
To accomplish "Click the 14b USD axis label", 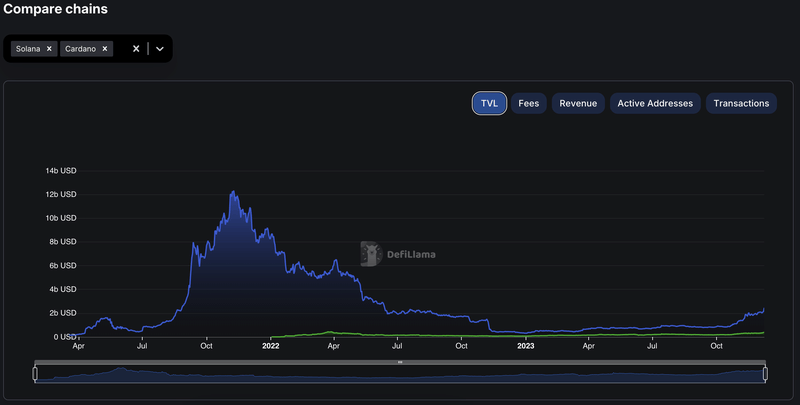I will click(61, 171).
